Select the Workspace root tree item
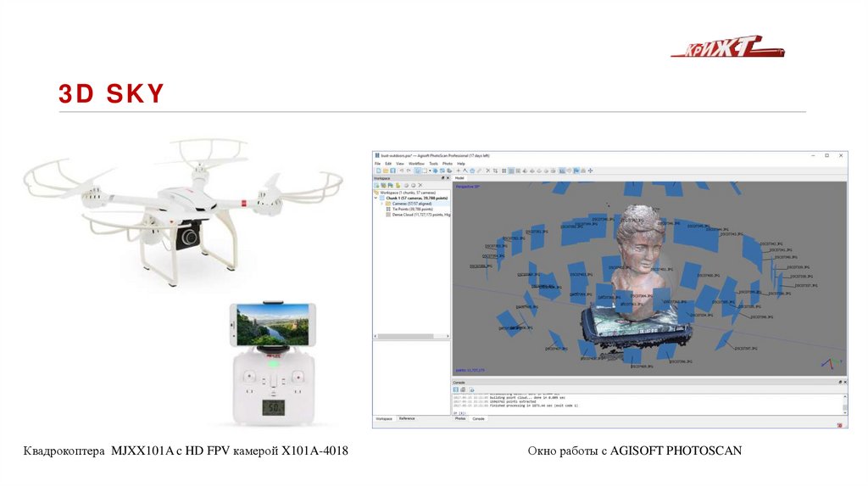This screenshot has height=487, width=868. (408, 193)
